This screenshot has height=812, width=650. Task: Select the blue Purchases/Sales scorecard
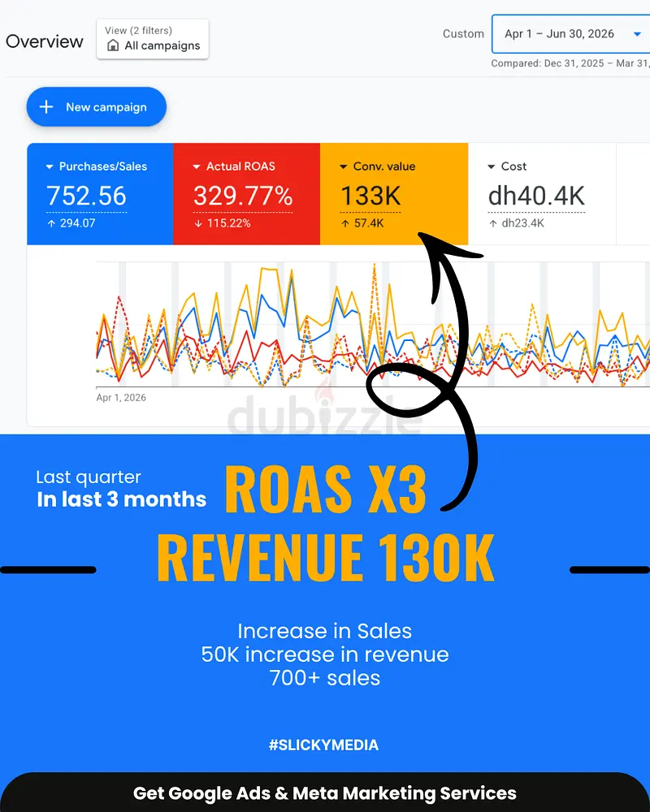(100, 194)
